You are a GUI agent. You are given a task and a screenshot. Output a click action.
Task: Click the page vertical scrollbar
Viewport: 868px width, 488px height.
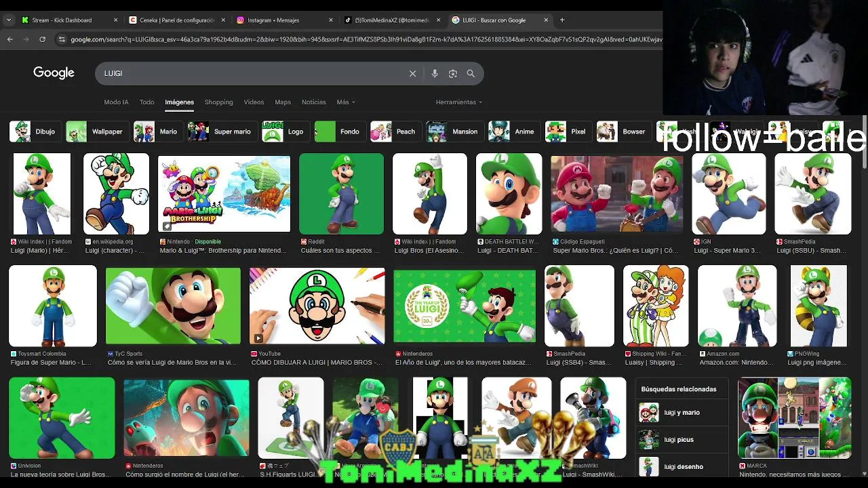point(865,142)
